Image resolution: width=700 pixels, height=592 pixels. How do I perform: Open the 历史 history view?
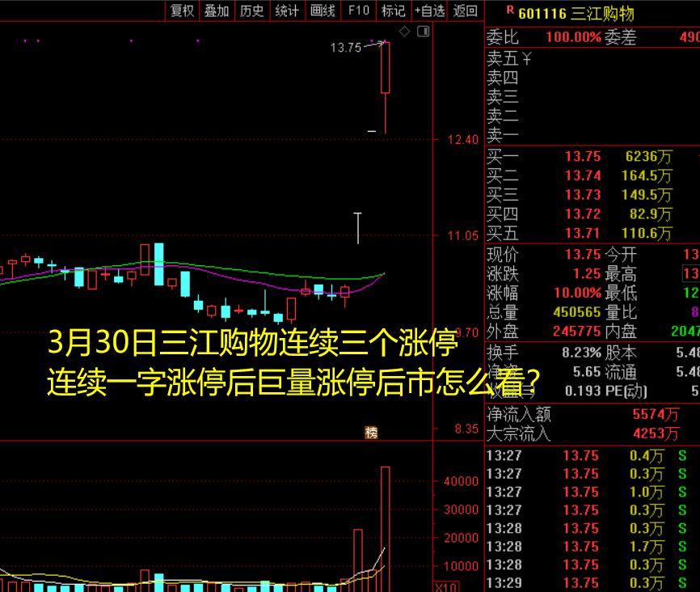251,11
